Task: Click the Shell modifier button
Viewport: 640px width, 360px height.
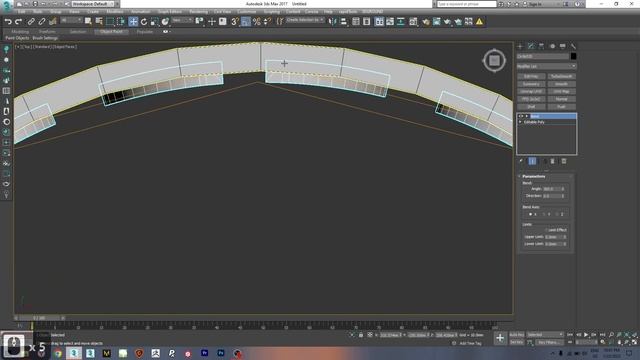Action: pyautogui.click(x=531, y=107)
